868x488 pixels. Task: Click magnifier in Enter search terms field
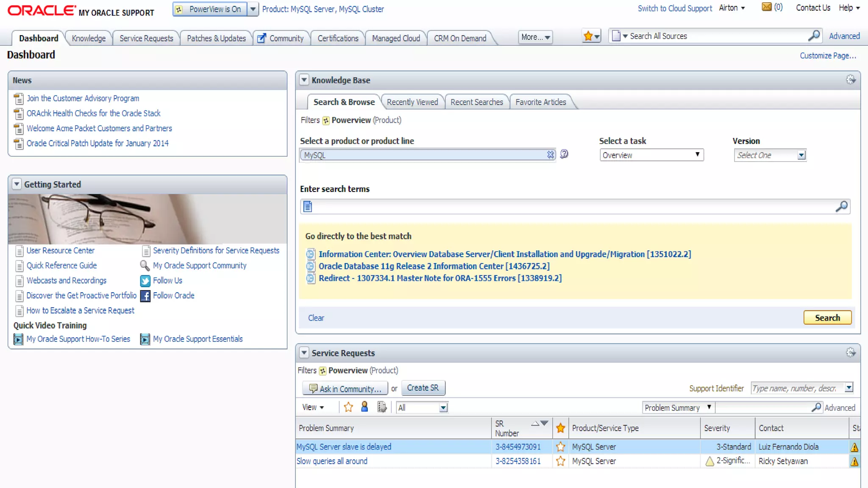841,206
